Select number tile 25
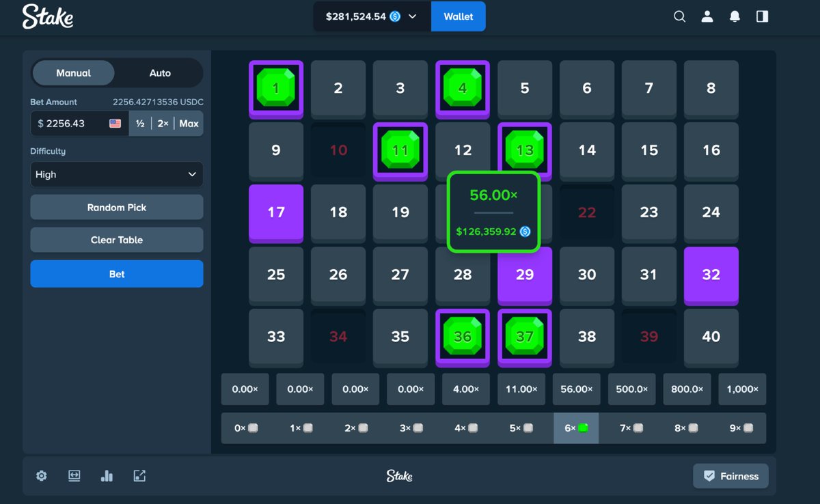820x504 pixels. pyautogui.click(x=276, y=275)
